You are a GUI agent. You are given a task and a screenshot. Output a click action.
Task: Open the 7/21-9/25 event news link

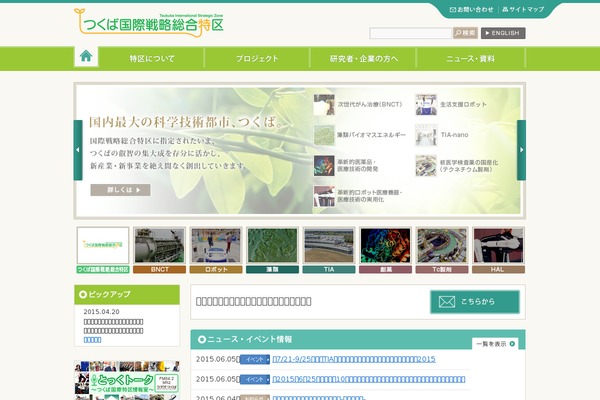pyautogui.click(x=354, y=359)
